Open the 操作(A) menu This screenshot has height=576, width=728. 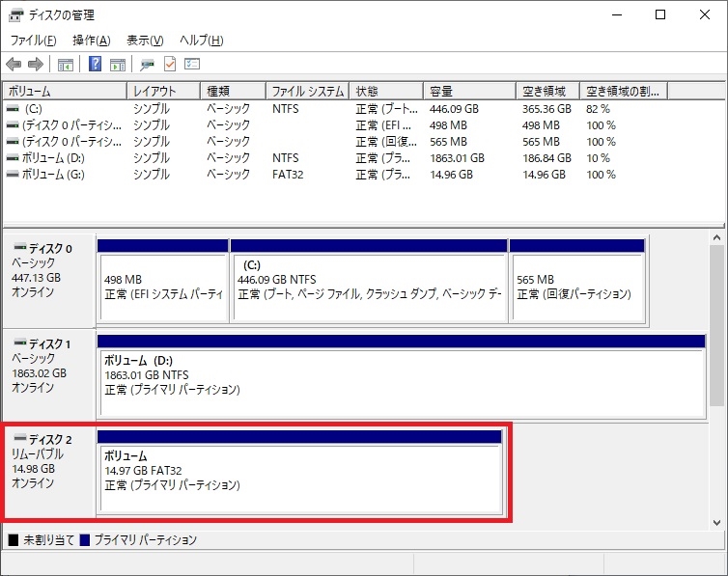tap(92, 41)
